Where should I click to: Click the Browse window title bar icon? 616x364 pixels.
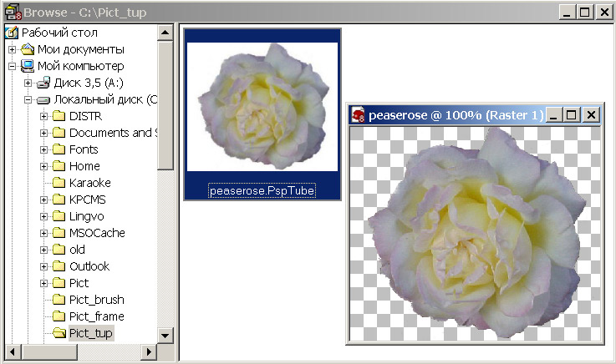pos(12,12)
